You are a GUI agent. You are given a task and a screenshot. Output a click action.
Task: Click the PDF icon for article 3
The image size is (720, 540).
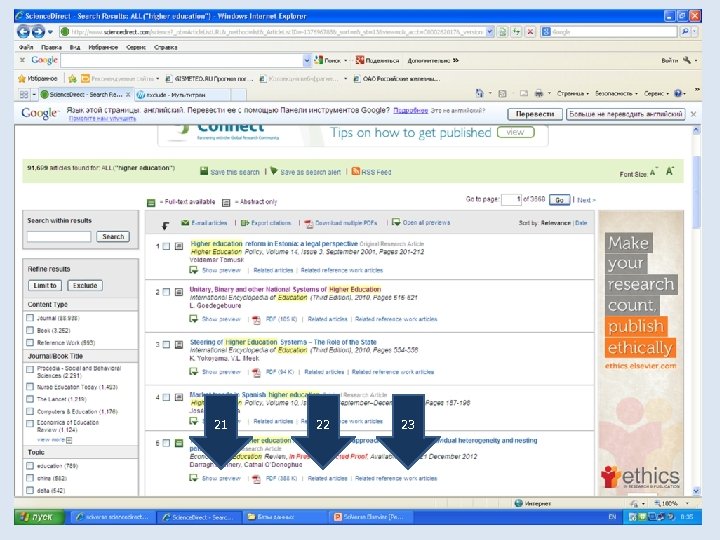256,372
